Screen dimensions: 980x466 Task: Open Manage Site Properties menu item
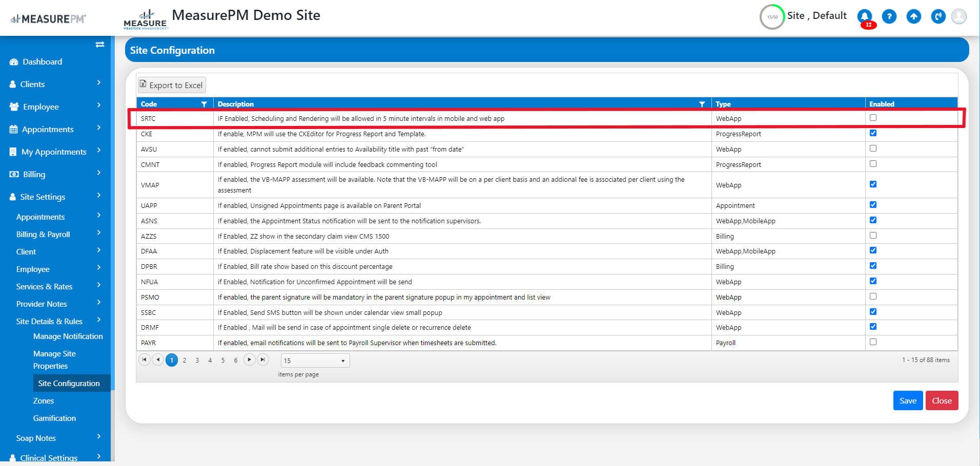point(54,360)
